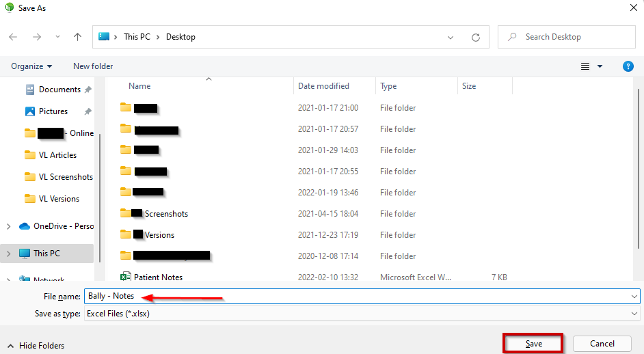The height and width of the screenshot is (354, 644).
Task: Expand the This PC tree node
Action: tap(9, 254)
